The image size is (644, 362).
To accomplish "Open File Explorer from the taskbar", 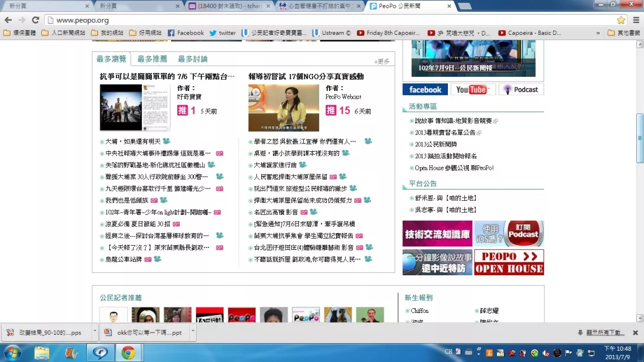I will coord(41,353).
